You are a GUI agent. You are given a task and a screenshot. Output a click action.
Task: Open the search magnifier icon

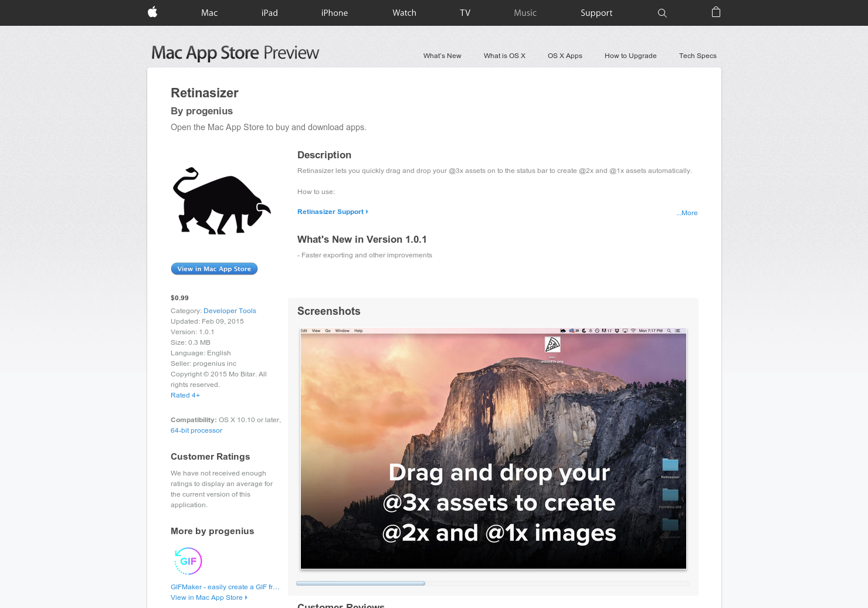click(662, 13)
